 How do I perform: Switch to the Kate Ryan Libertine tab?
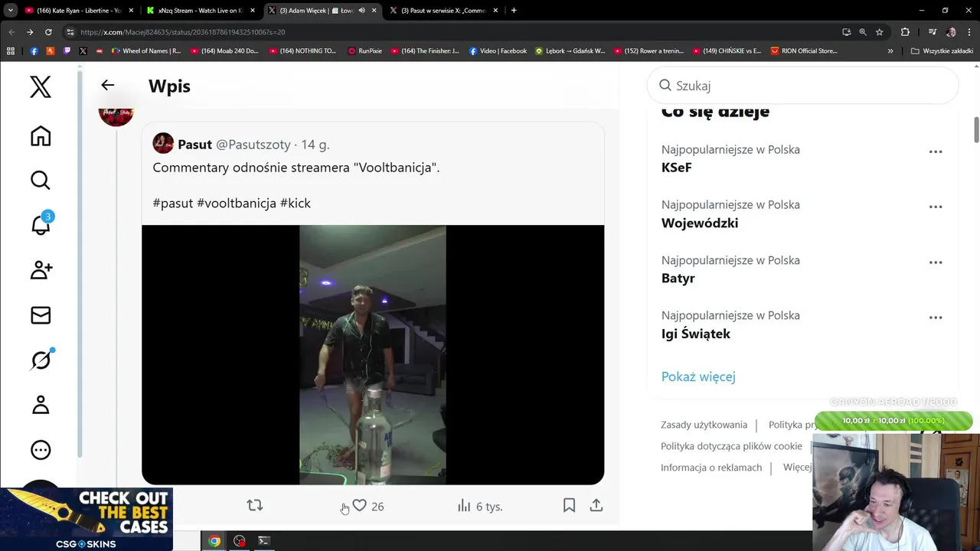coord(73,11)
